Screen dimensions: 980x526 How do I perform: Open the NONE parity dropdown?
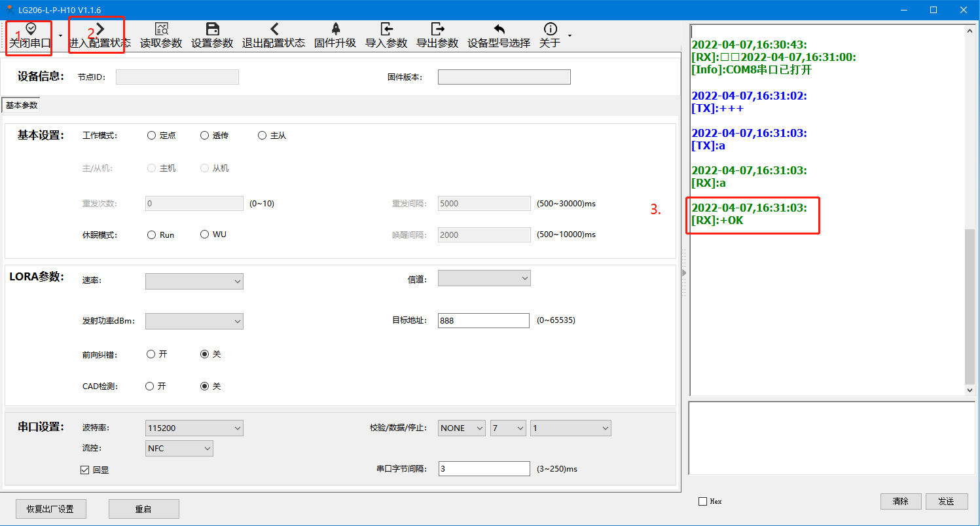463,428
